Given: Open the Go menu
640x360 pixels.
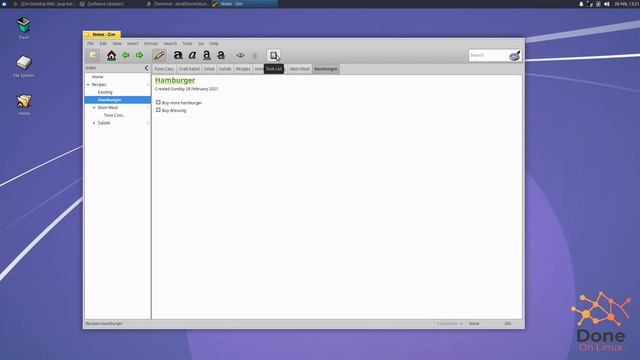Looking at the screenshot, I should pyautogui.click(x=201, y=43).
